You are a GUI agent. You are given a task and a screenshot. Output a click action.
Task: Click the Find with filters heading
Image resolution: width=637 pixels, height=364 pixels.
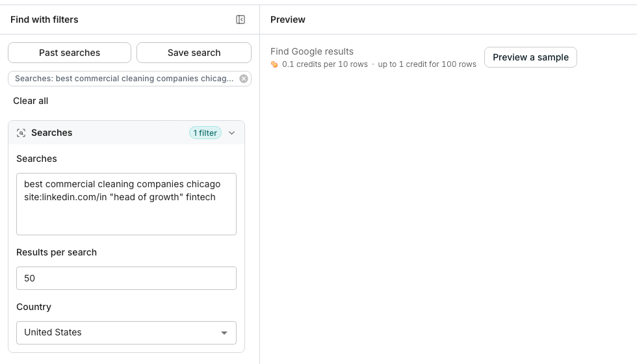tap(44, 19)
